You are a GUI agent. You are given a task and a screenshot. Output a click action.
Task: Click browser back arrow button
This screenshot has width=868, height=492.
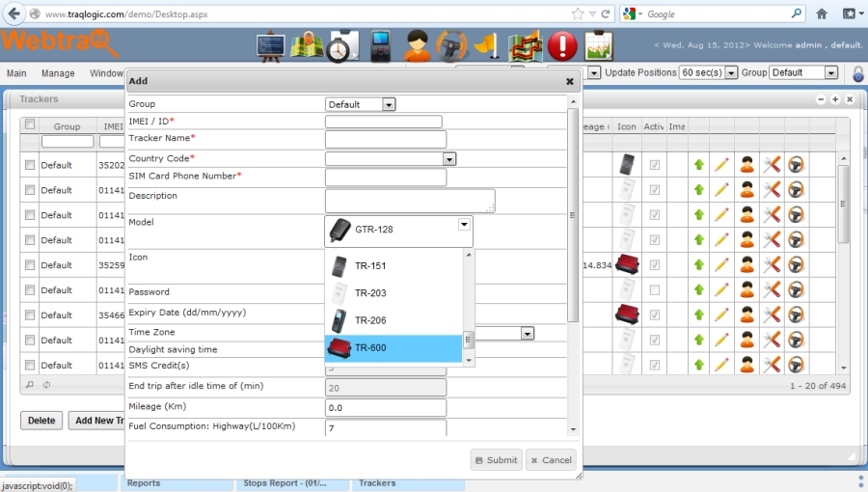point(14,14)
